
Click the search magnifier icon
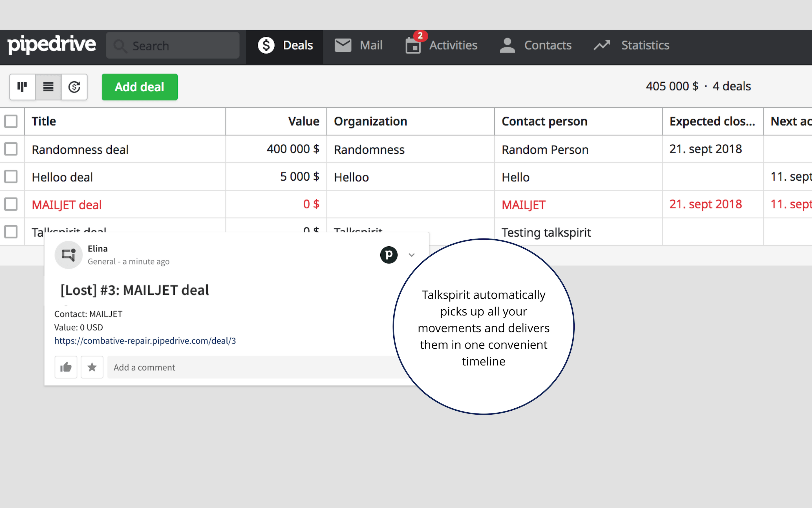(120, 46)
